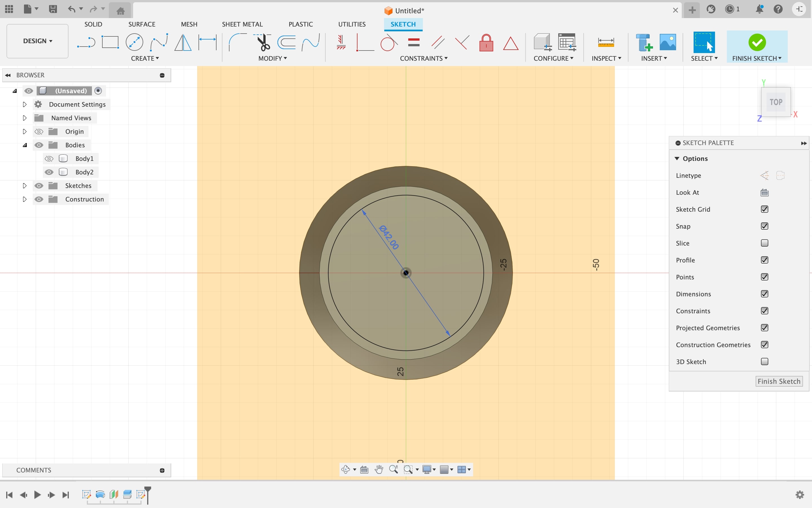Select the Sketch Dimension tool

pos(207,43)
